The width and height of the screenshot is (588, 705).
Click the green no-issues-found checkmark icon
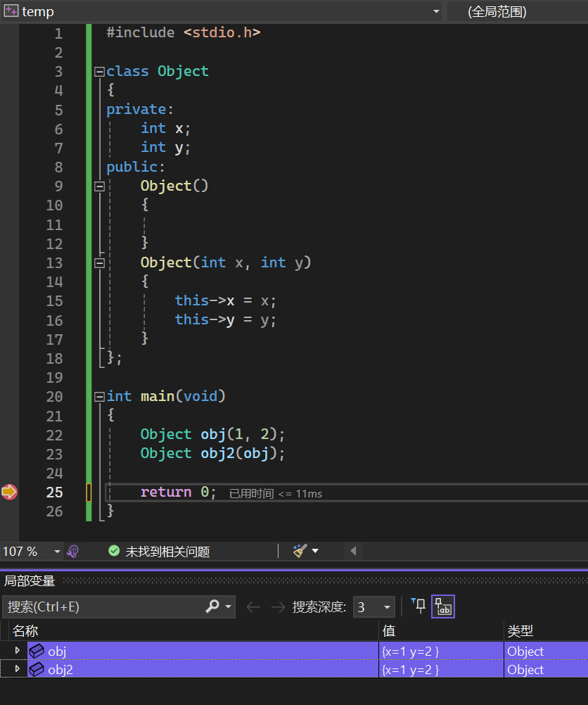(114, 552)
